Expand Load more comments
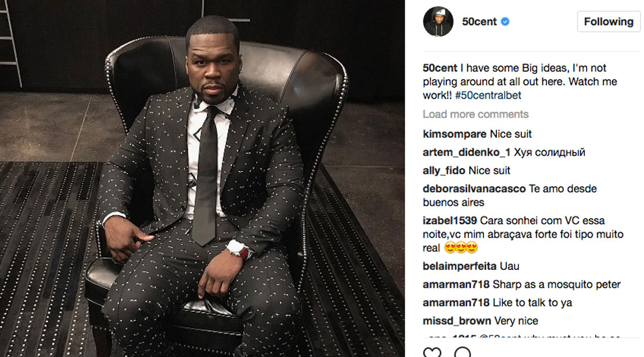The height and width of the screenshot is (357, 644). tap(476, 114)
